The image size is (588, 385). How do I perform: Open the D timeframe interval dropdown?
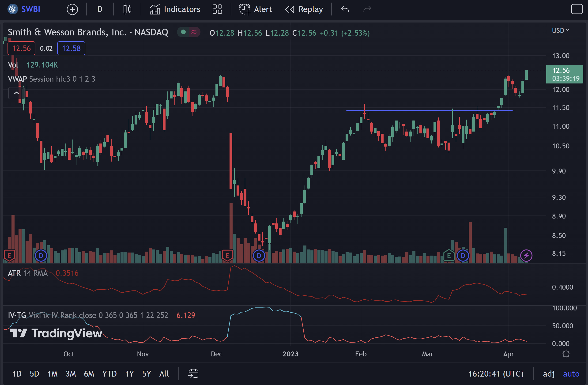(100, 9)
